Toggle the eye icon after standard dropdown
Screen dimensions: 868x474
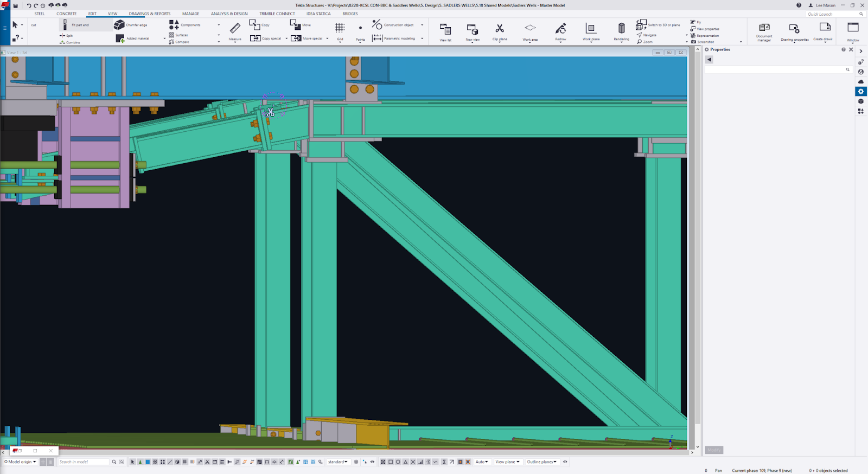click(372, 462)
